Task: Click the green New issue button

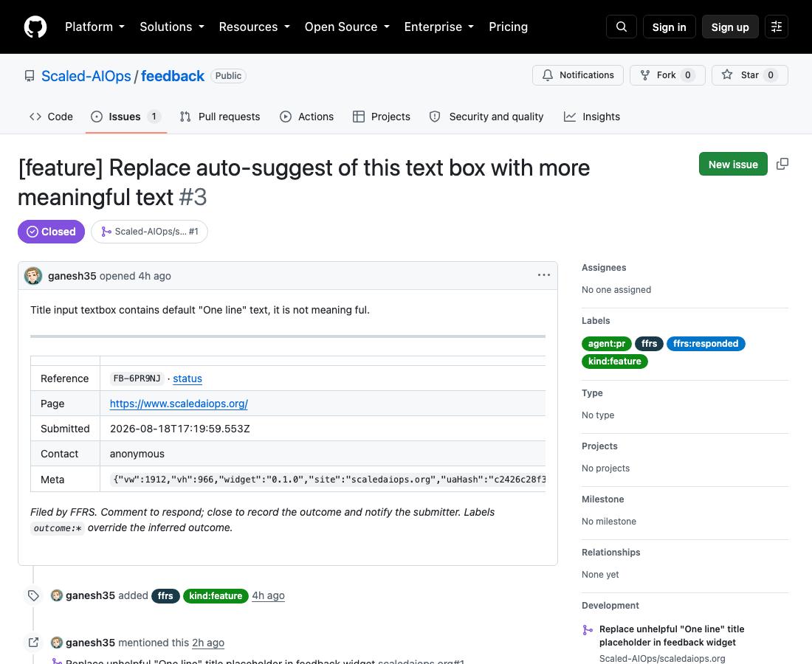Action: [x=733, y=164]
